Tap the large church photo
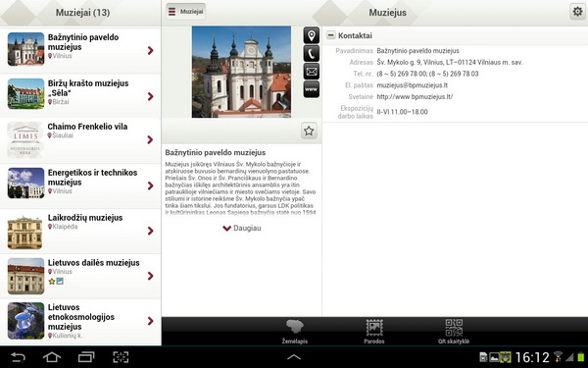588x368 pixels. (241, 72)
